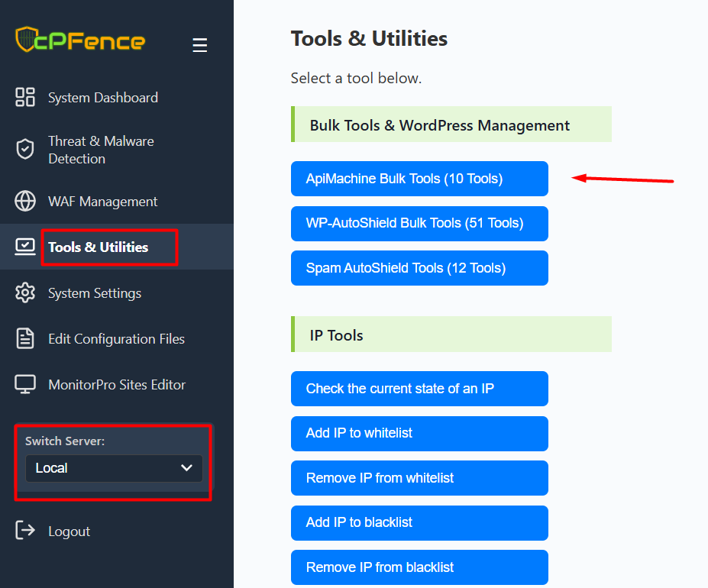Open ApiMachine Bulk Tools (10 Tools)
Screen dimensions: 708x588
pyautogui.click(x=419, y=179)
